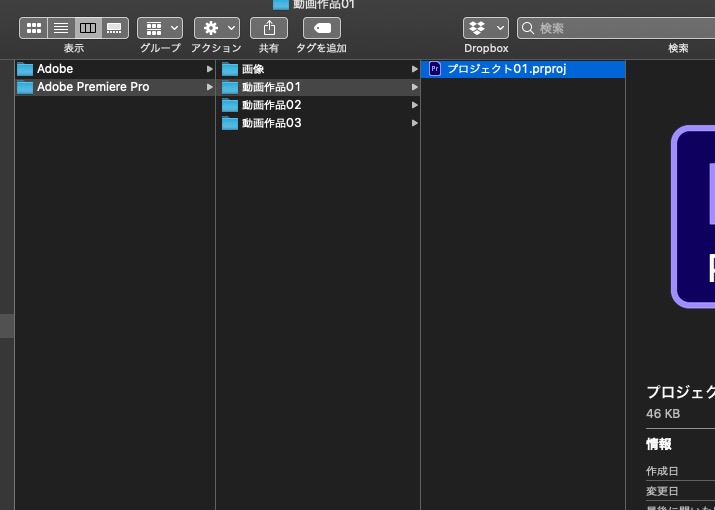715x510 pixels.
Task: Switch to gallery view mode
Action: (115, 28)
